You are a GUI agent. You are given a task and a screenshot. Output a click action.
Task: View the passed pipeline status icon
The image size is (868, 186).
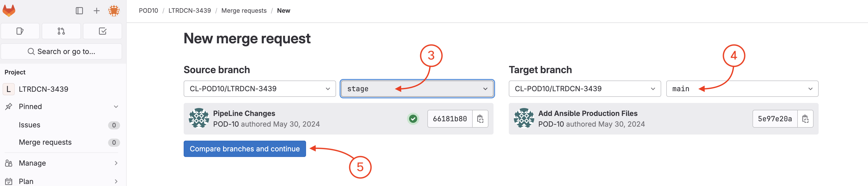[x=413, y=119]
